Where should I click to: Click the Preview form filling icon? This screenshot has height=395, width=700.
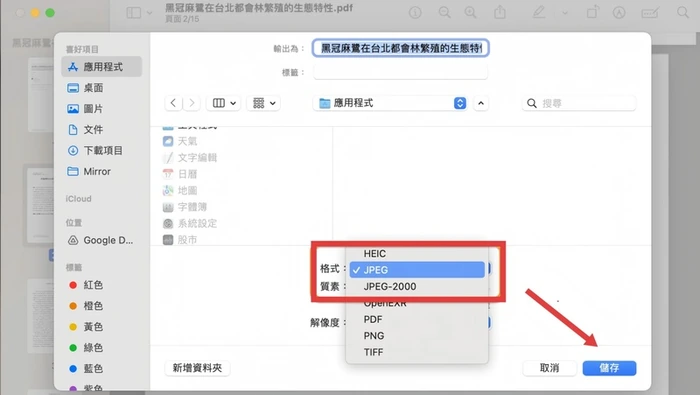point(650,12)
